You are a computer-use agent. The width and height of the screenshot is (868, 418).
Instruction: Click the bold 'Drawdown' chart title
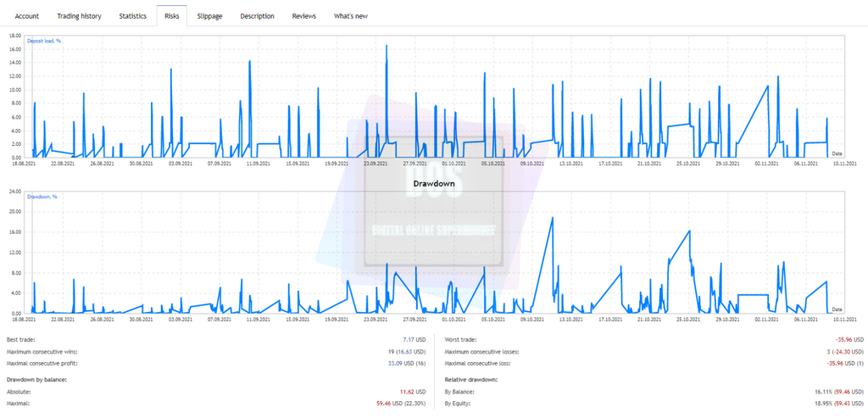(434, 182)
